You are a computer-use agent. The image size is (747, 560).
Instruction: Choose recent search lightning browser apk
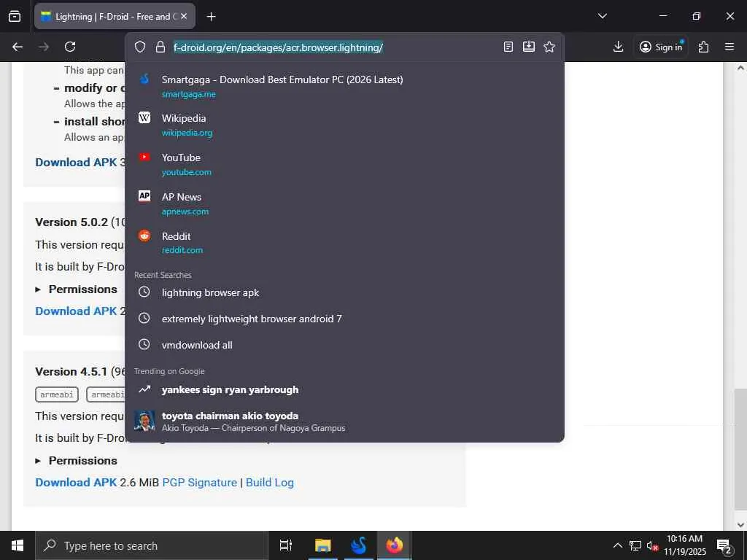[344, 292]
